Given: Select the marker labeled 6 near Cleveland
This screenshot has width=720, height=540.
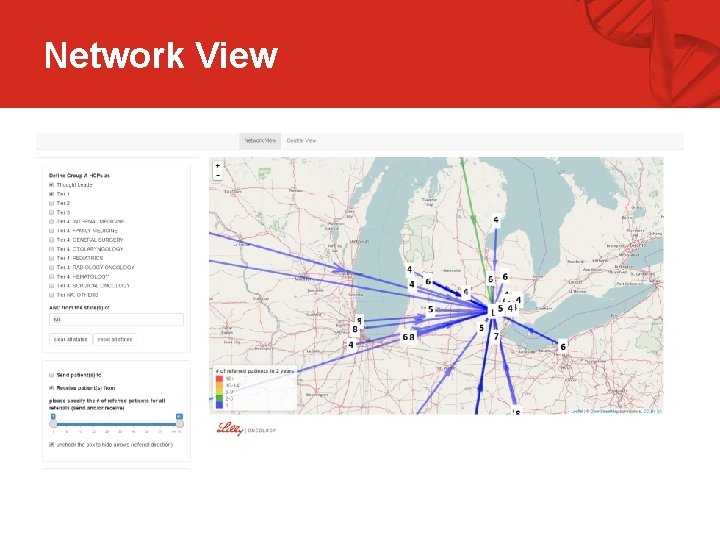Looking at the screenshot, I should [x=563, y=347].
